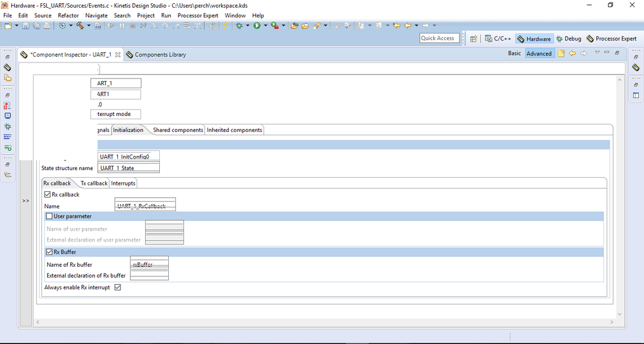Open dropdown arrow next to Build hammer

coord(89,26)
